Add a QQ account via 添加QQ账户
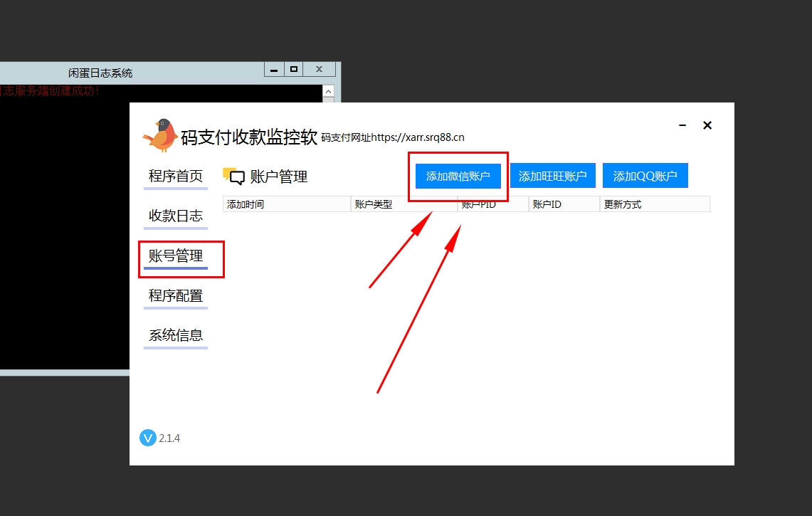This screenshot has width=812, height=516. (x=645, y=177)
